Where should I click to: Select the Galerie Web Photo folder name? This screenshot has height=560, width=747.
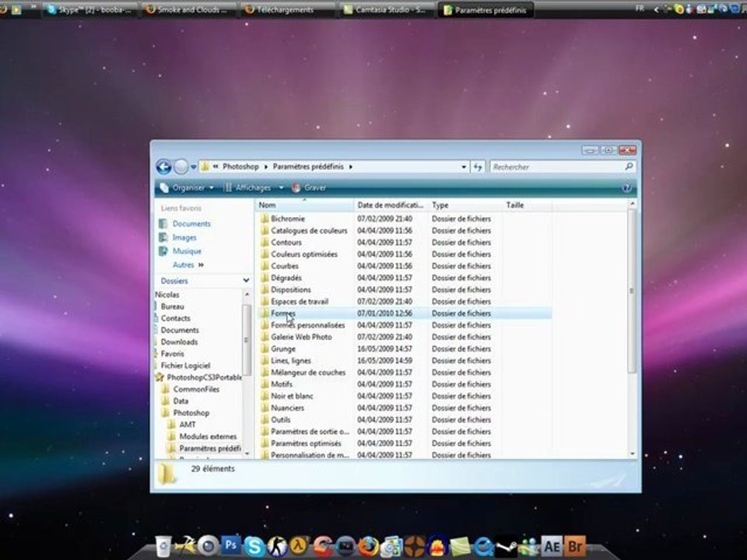click(x=301, y=337)
